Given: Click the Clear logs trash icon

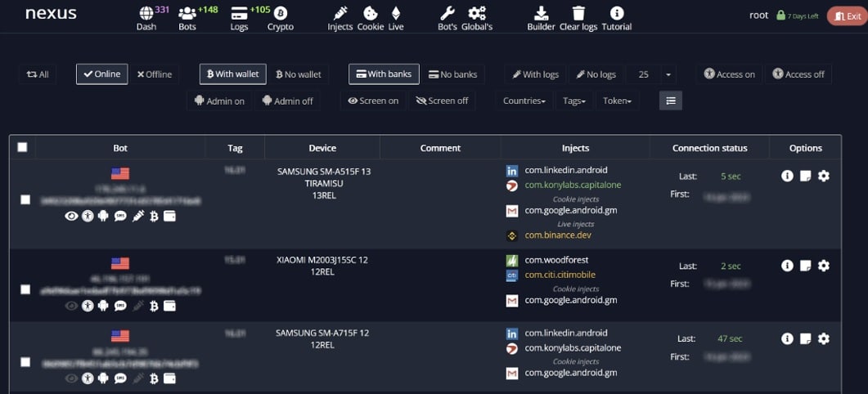Looking at the screenshot, I should [578, 13].
